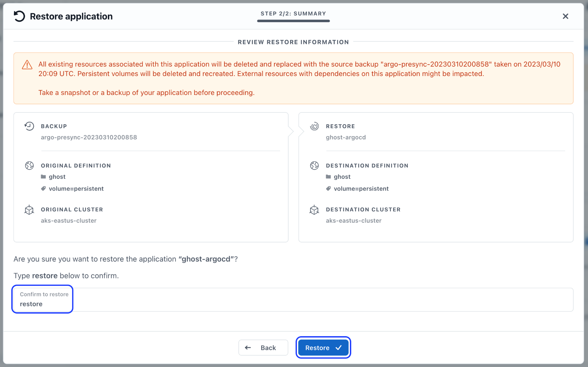
Task: Click the Restore target spiral icon
Action: click(314, 126)
